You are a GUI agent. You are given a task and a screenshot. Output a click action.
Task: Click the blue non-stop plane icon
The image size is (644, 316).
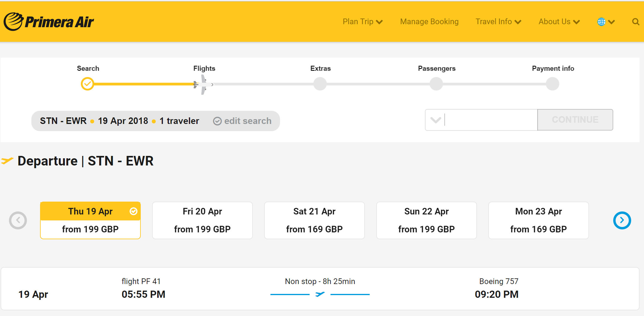320,294
